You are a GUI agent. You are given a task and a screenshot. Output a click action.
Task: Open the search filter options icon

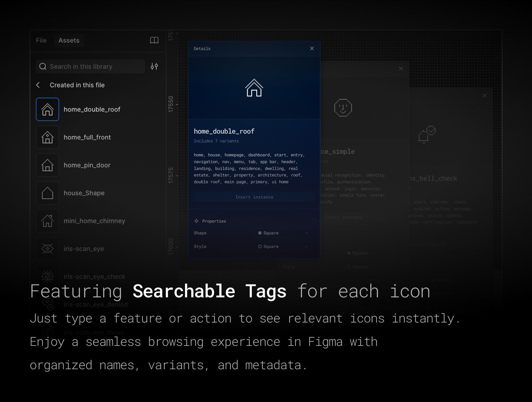pos(154,66)
